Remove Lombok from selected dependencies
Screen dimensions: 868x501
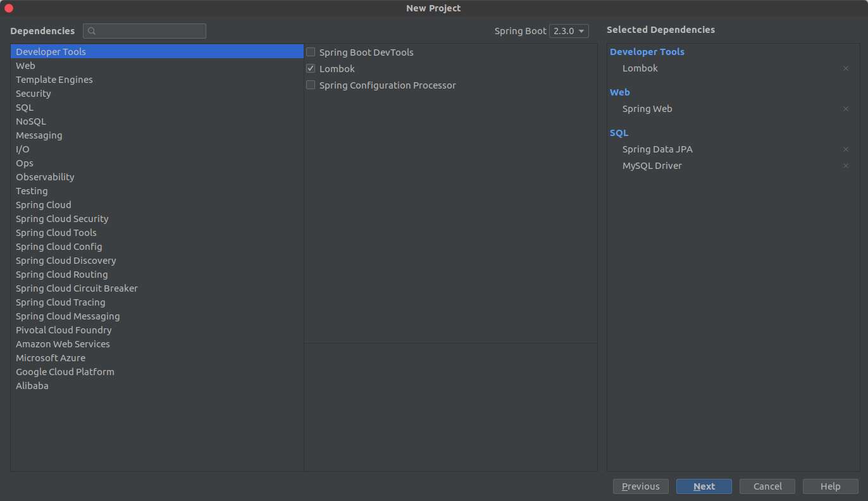point(846,68)
